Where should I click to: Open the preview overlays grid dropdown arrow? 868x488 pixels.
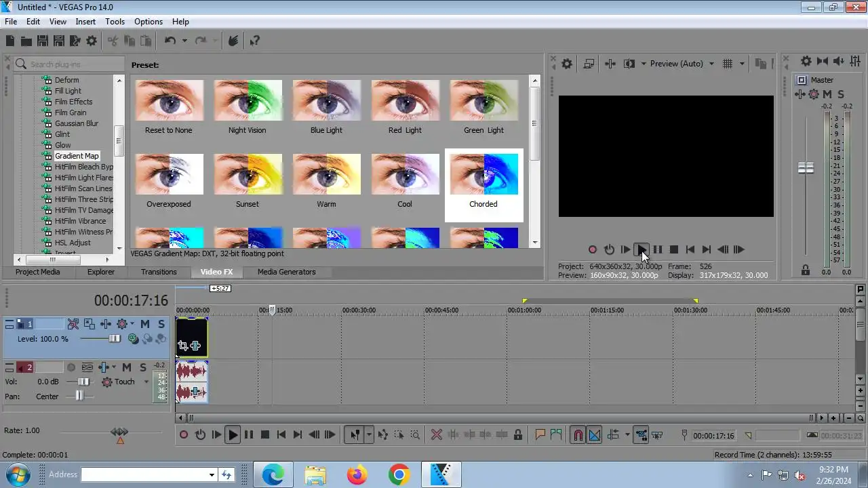pos(742,64)
